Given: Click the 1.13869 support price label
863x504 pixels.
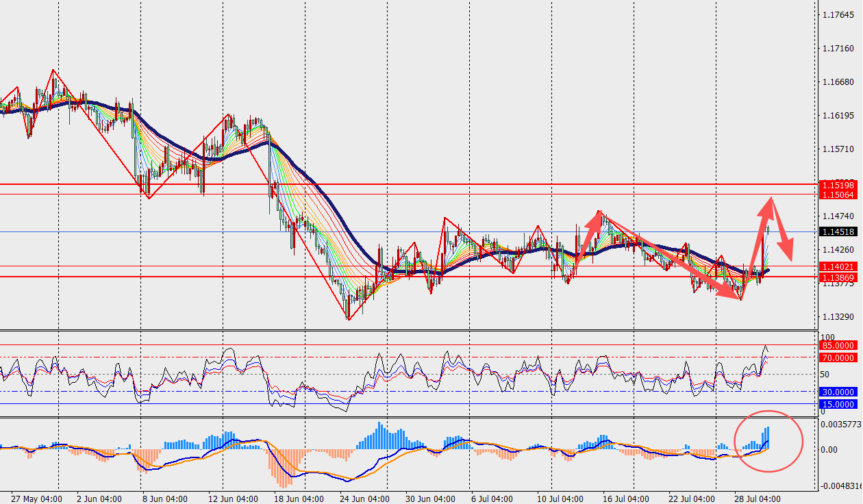Looking at the screenshot, I should [840, 277].
